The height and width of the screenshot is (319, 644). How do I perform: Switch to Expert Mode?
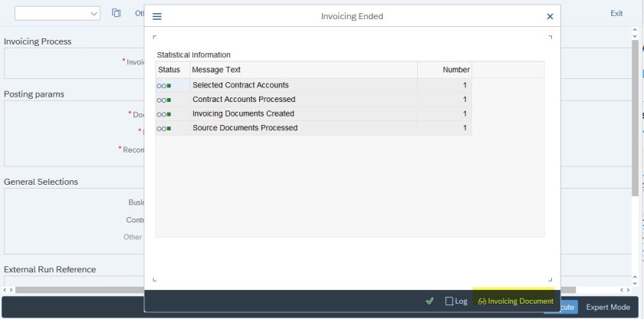tap(608, 307)
